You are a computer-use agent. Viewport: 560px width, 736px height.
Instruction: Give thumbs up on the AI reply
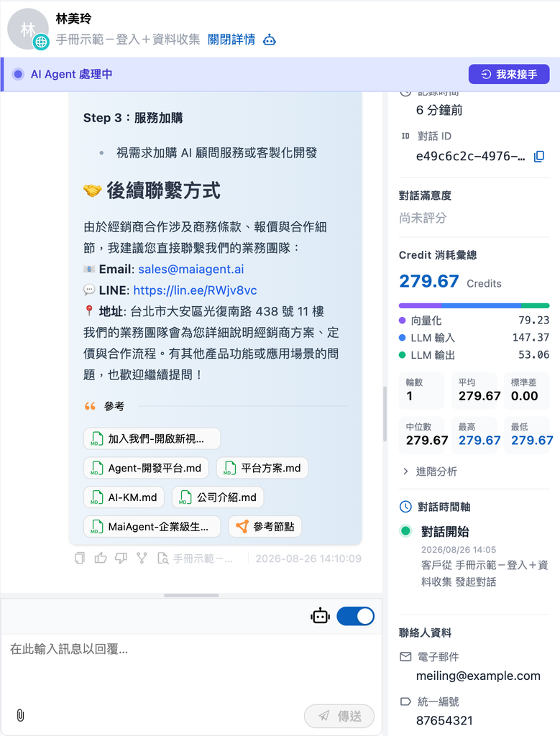pos(101,558)
